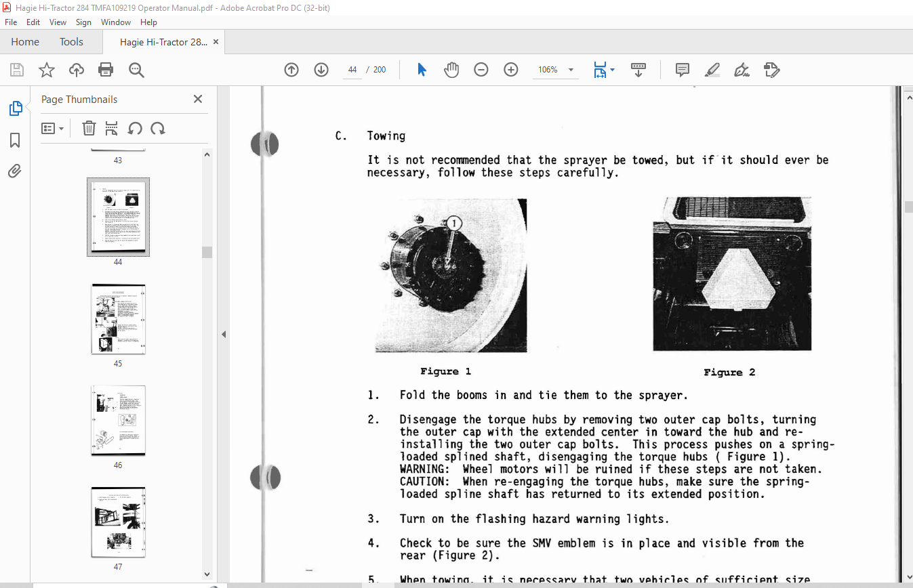Switch to the Home tab
The width and height of the screenshot is (913, 588).
click(x=25, y=42)
